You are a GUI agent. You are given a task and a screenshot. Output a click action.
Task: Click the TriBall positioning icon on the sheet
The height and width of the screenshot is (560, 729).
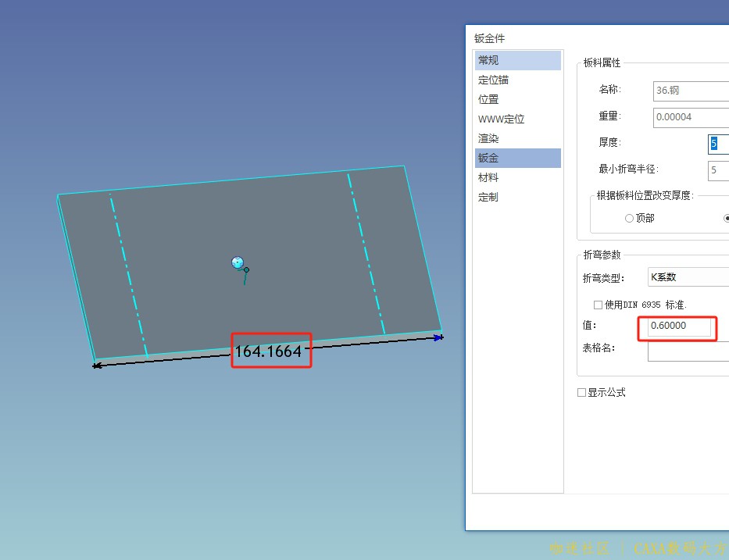coord(238,262)
